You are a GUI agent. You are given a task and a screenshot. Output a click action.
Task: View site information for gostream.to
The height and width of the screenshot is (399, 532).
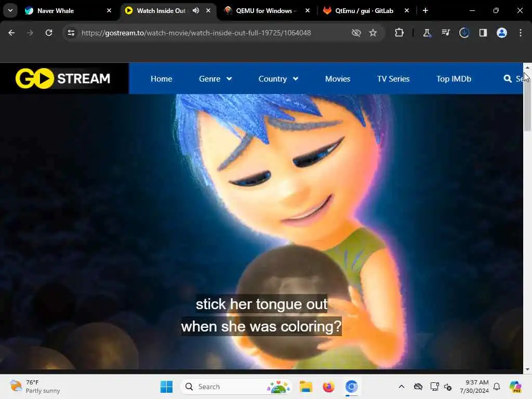pos(71,33)
